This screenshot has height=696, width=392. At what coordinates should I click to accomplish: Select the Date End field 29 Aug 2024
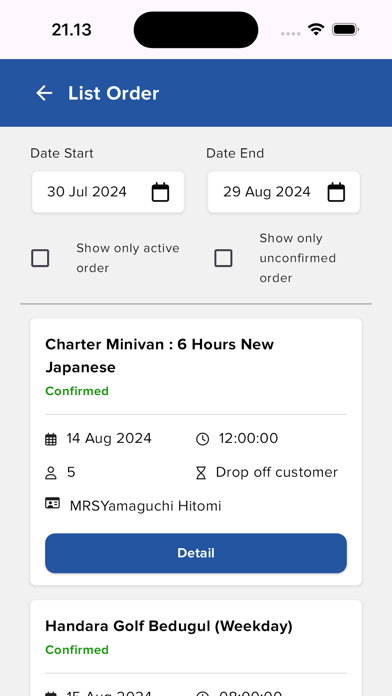click(284, 192)
